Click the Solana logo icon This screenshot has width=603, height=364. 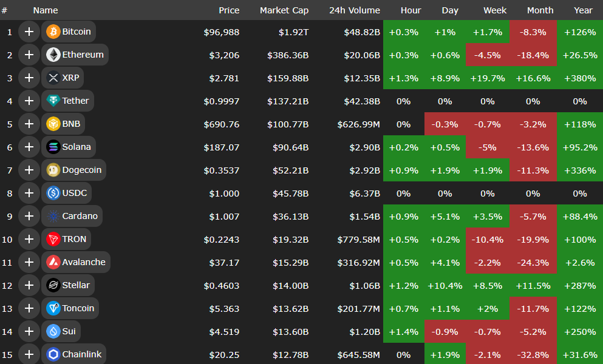(53, 147)
